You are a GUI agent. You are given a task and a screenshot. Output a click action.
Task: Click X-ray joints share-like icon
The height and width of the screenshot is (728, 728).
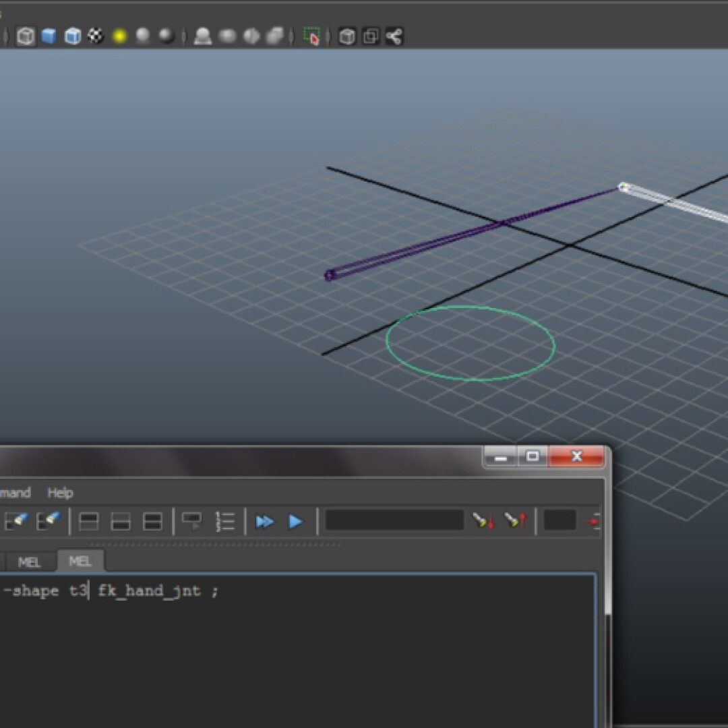394,36
